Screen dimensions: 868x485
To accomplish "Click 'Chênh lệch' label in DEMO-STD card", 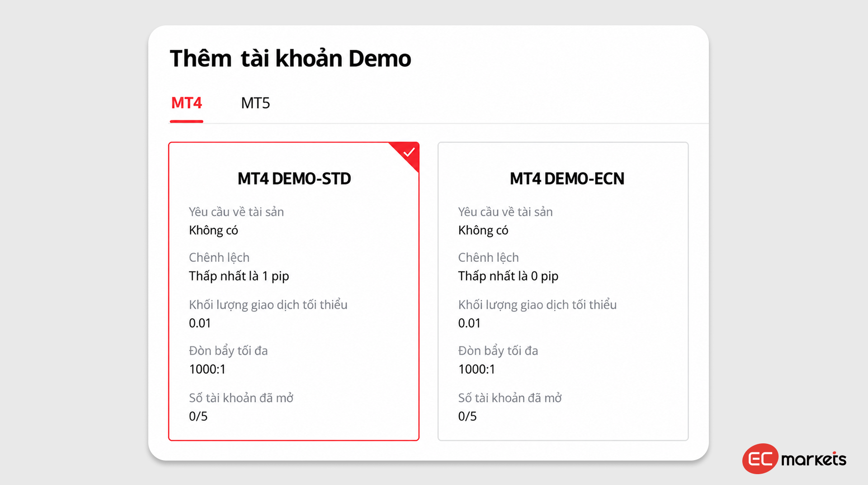I will click(219, 257).
